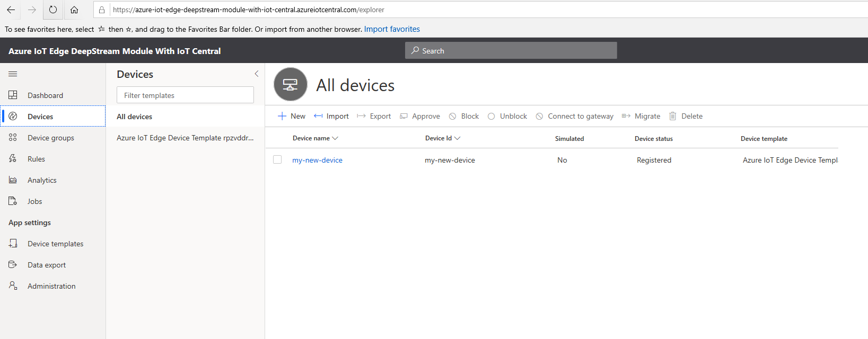Click the Rules icon in sidebar
The width and height of the screenshot is (868, 339).
[13, 159]
